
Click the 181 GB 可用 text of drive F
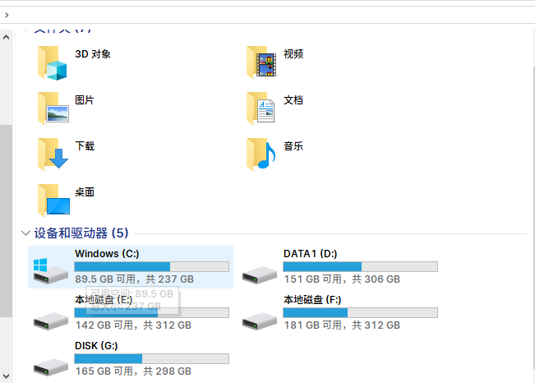point(313,325)
